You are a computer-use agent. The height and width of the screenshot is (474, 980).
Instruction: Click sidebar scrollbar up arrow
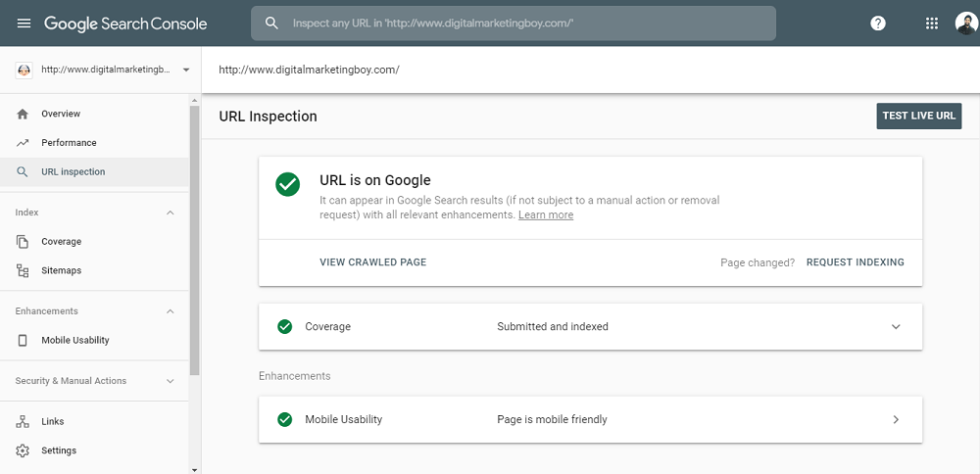[194, 101]
